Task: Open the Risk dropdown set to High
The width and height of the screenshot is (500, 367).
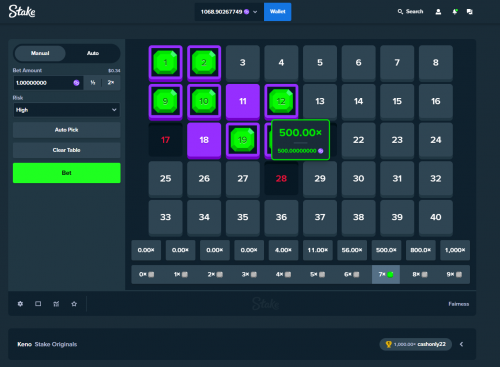Action: pyautogui.click(x=67, y=110)
